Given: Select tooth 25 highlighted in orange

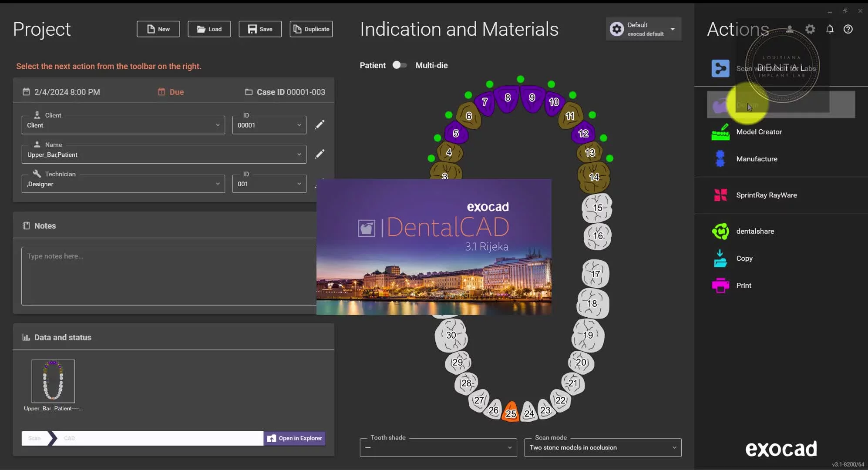Looking at the screenshot, I should 511,413.
